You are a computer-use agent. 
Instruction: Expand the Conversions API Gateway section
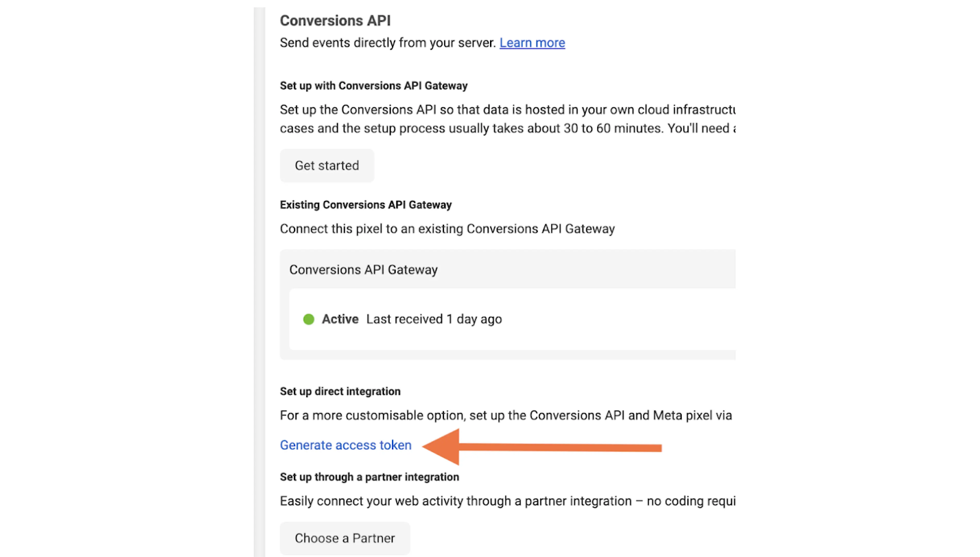[x=363, y=269]
